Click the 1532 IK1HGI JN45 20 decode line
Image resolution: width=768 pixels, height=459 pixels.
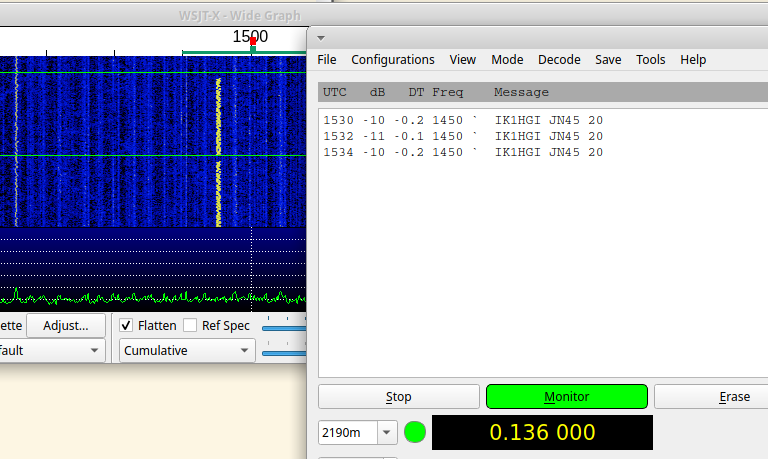463,136
